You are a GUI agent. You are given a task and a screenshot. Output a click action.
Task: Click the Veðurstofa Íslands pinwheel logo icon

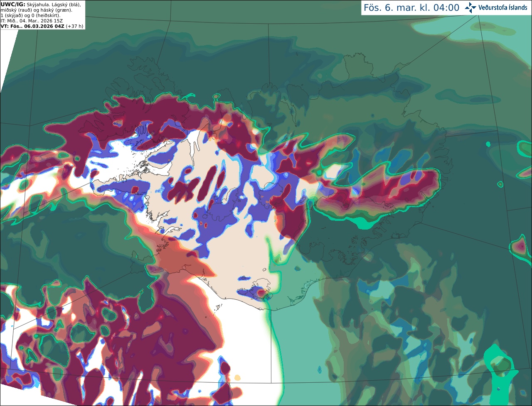click(470, 7)
